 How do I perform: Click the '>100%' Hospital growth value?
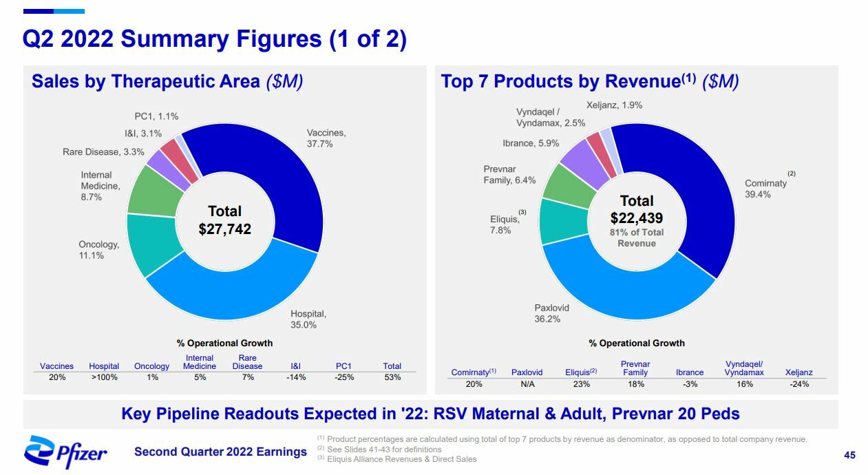click(x=104, y=377)
